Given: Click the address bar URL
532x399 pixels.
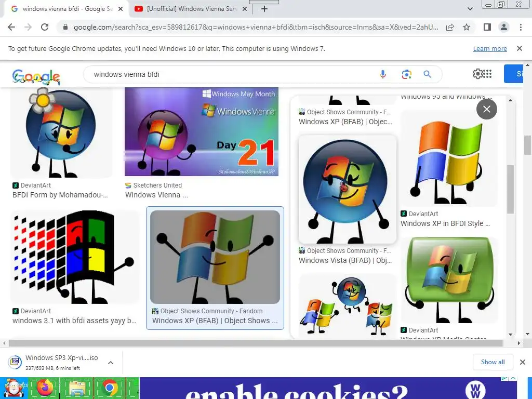Looking at the screenshot, I should pos(256,27).
